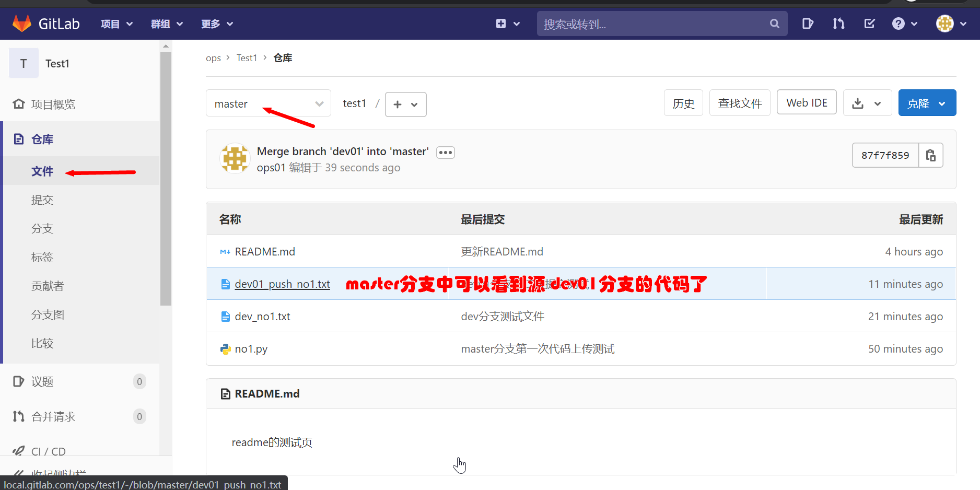The width and height of the screenshot is (980, 490).
Task: Expand commit description ellipsis button
Action: tap(446, 153)
